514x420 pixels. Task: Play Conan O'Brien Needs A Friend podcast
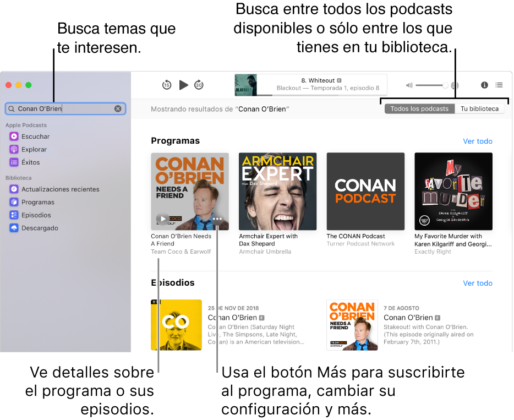[x=162, y=219]
